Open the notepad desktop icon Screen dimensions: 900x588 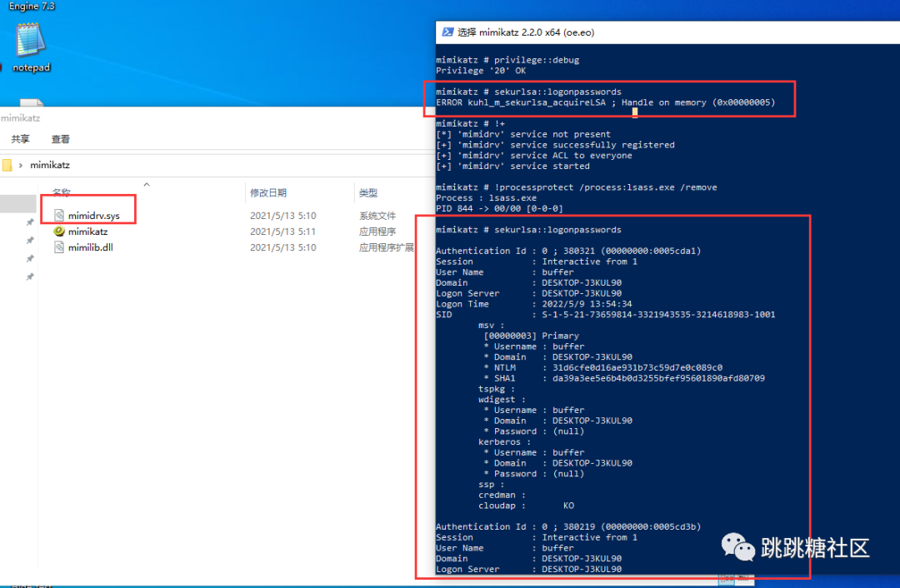click(x=31, y=47)
